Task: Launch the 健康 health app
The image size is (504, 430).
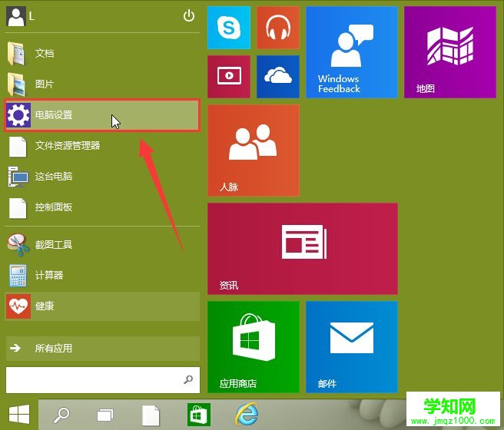Action: (x=102, y=306)
